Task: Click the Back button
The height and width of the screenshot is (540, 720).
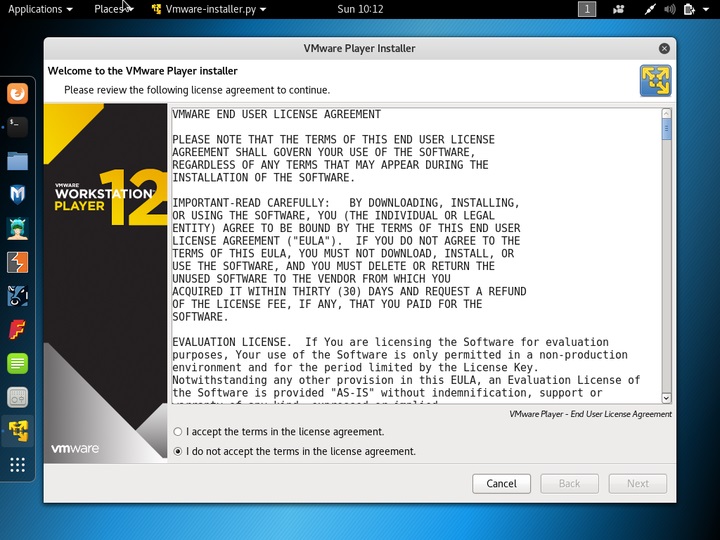Action: coord(569,484)
